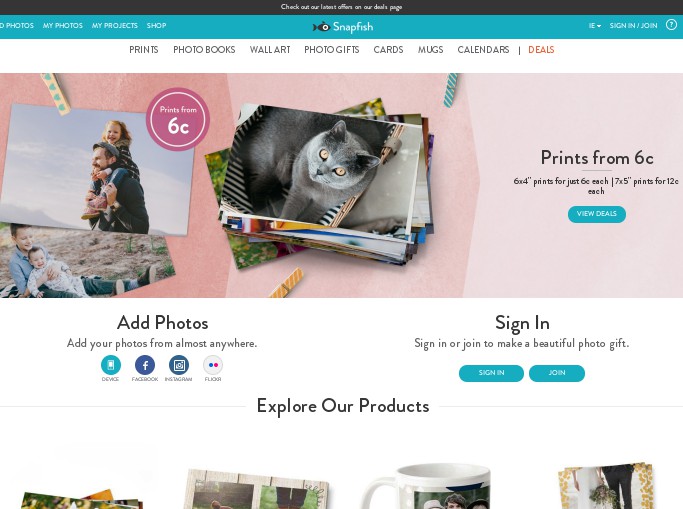The image size is (683, 509).
Task: Click the View Deals button
Action: 597,214
